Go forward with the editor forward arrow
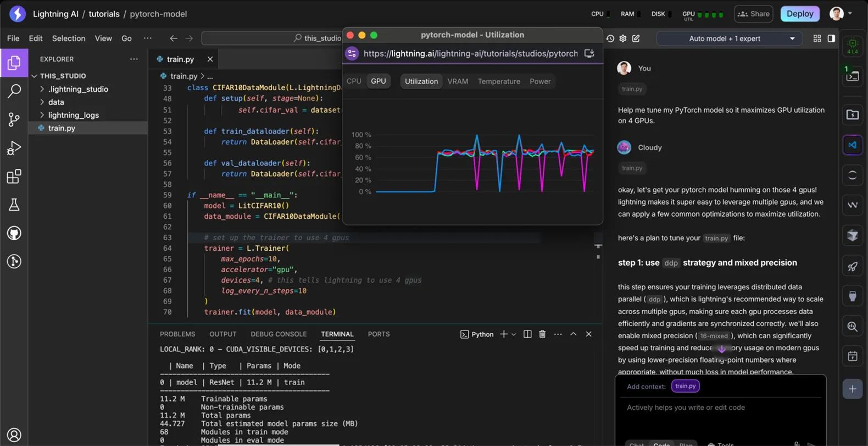This screenshot has width=868, height=446. click(189, 38)
